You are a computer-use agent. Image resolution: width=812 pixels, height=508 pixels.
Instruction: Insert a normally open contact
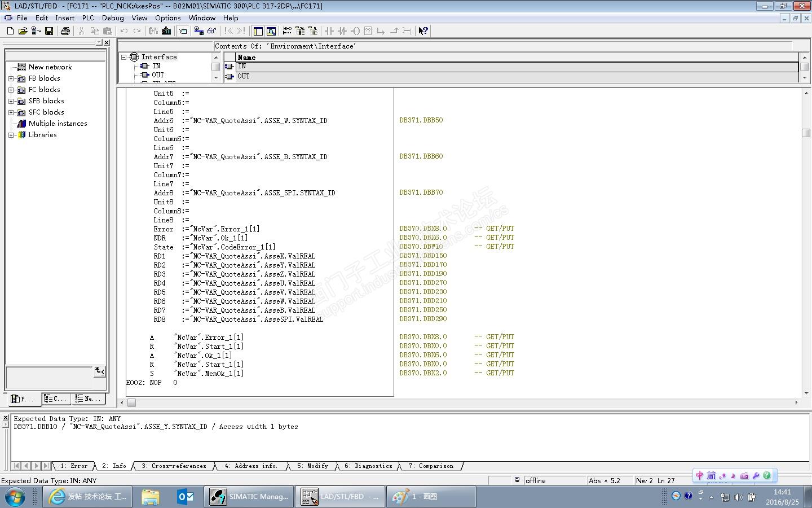point(329,31)
